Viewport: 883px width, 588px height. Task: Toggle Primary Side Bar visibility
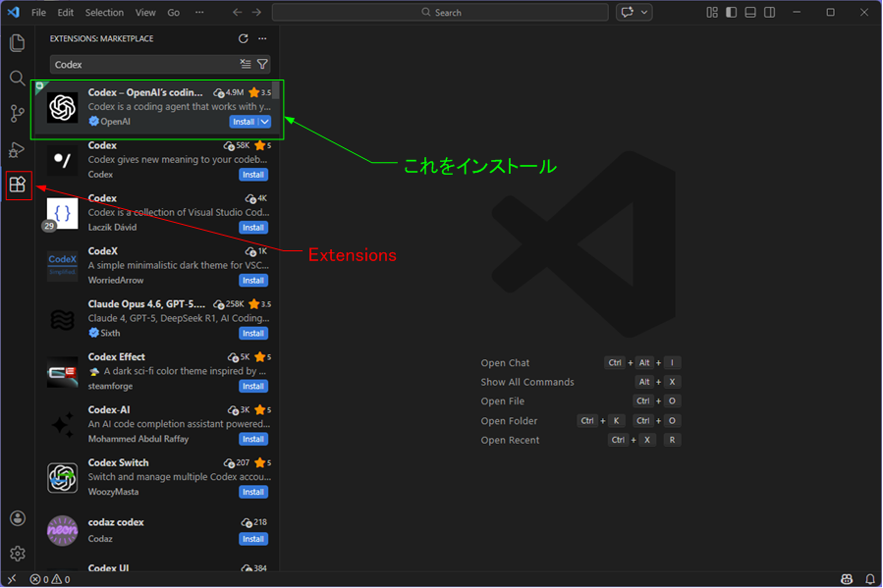pyautogui.click(x=732, y=13)
